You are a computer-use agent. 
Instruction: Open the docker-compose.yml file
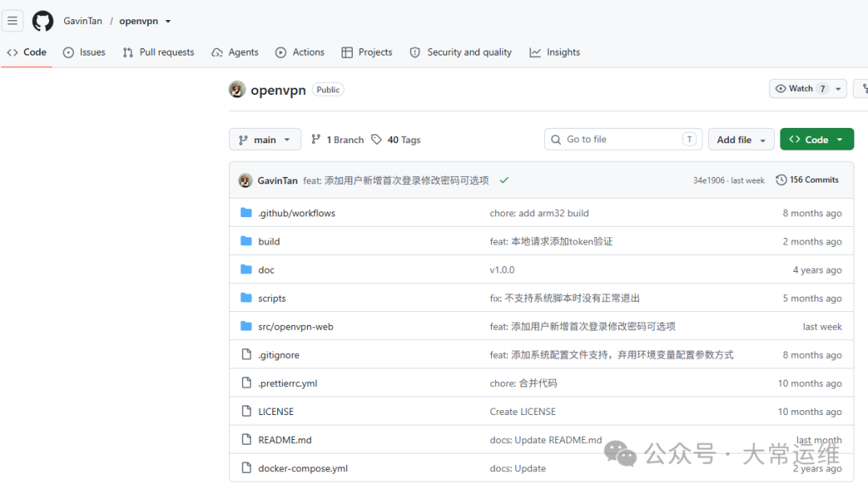(303, 469)
